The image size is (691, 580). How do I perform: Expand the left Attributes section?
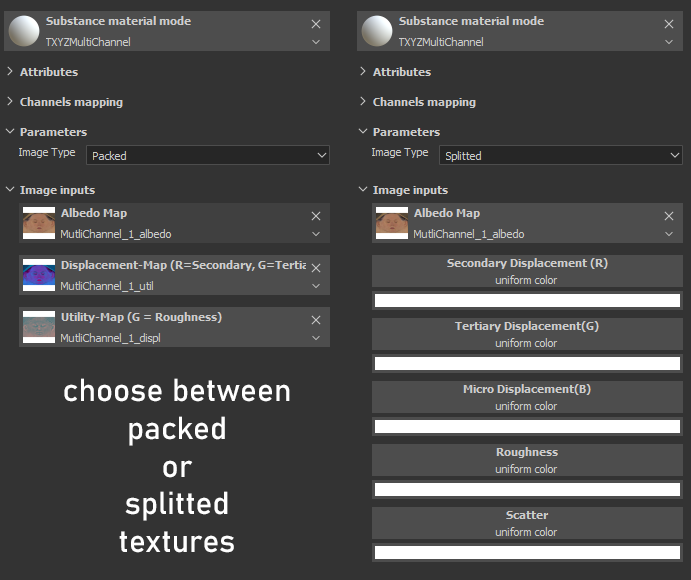pos(10,72)
